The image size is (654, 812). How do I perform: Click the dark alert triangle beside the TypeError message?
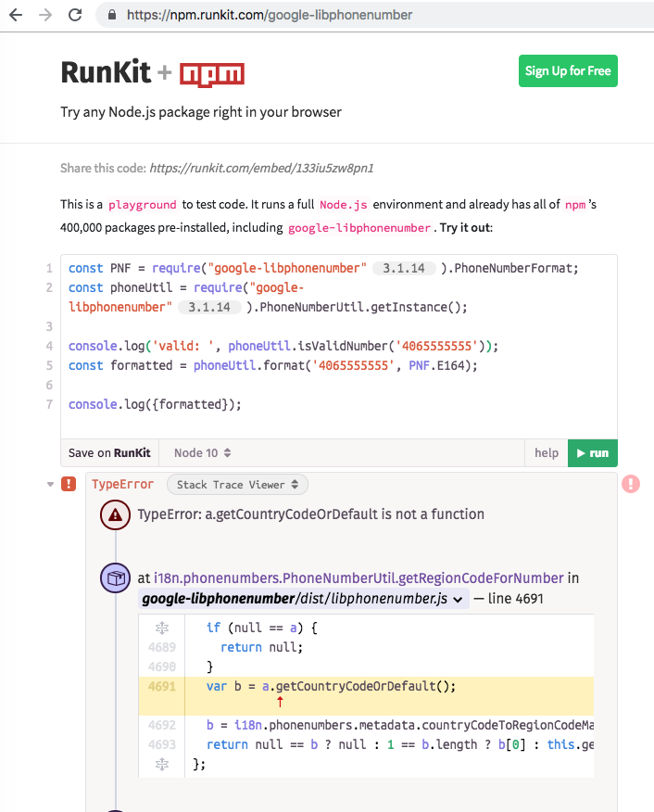click(115, 514)
